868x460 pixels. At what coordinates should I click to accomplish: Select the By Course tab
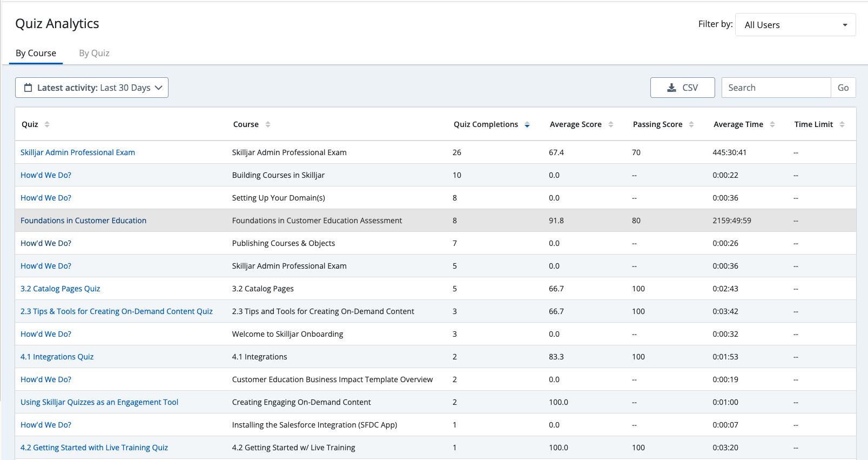tap(36, 53)
